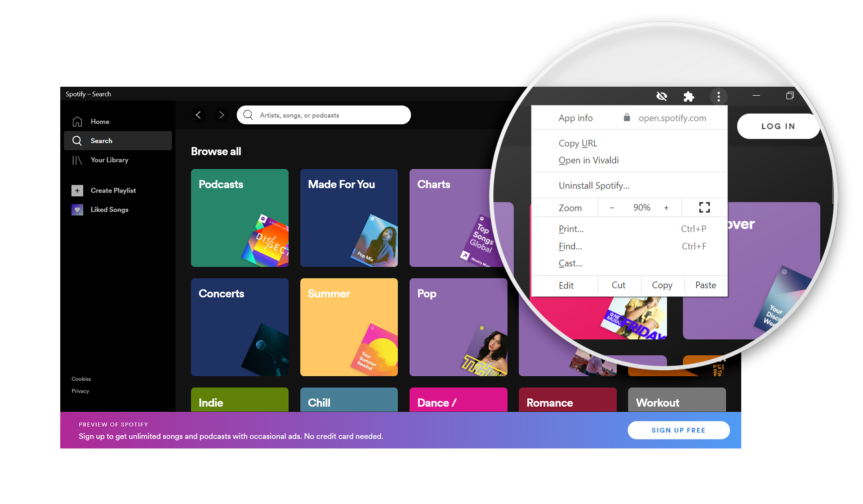Click the fullscreen expand icon in zoom
Viewport: 863px width, 504px height.
pos(704,207)
